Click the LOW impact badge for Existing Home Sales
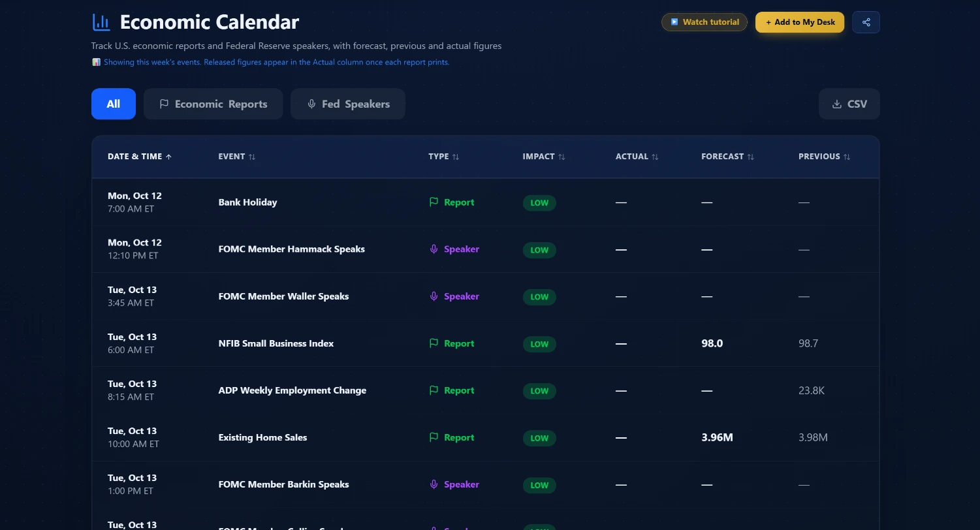Image resolution: width=980 pixels, height=530 pixels. tap(539, 438)
